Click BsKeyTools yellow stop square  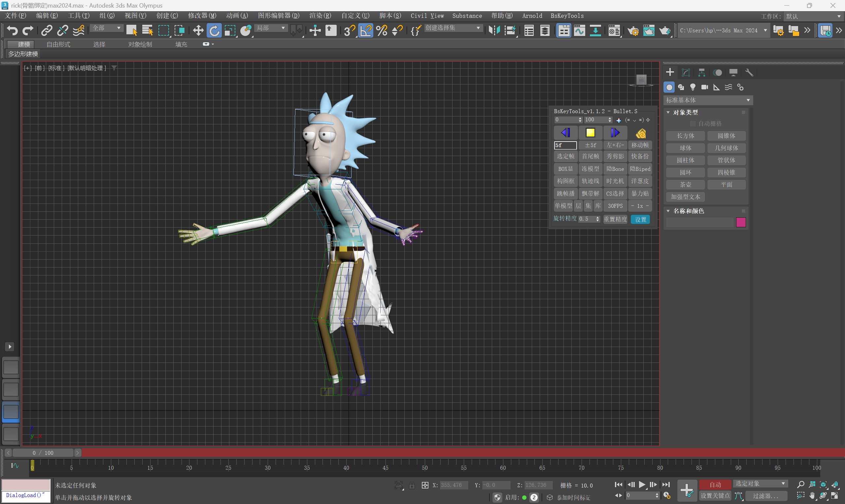point(590,133)
